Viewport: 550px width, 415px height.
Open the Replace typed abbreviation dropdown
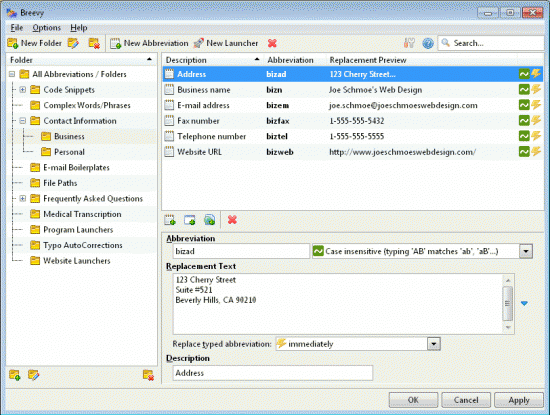click(x=434, y=344)
